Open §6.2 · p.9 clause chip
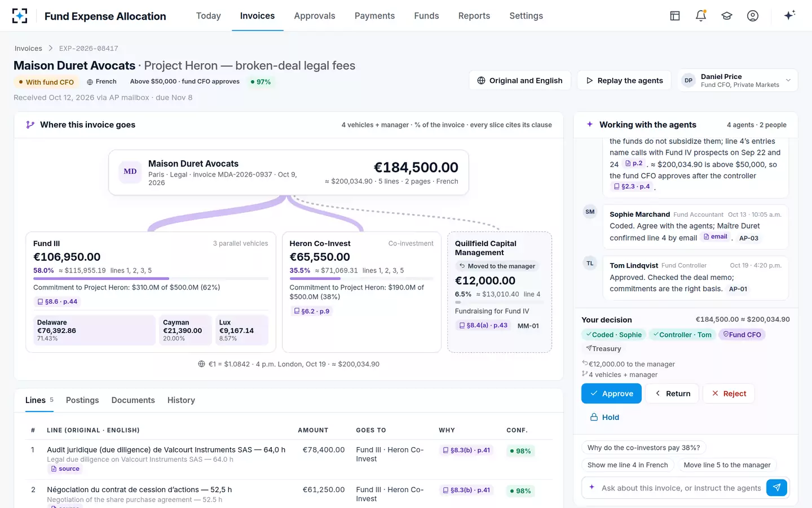812x508 pixels. tap(312, 311)
